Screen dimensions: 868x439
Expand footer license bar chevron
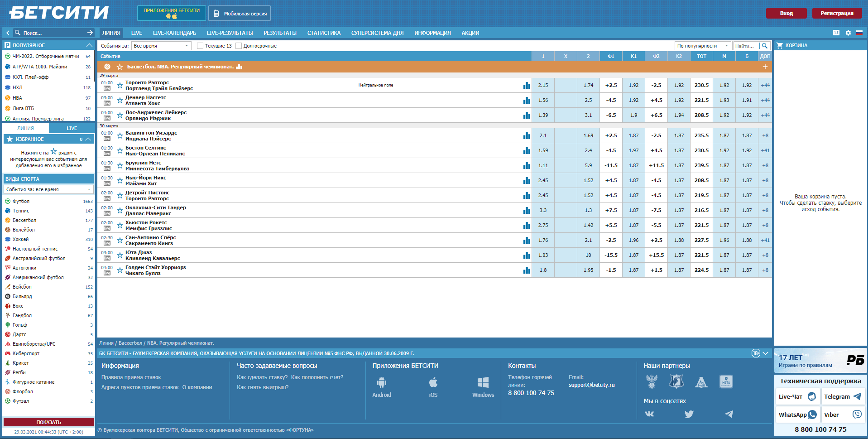tap(766, 353)
